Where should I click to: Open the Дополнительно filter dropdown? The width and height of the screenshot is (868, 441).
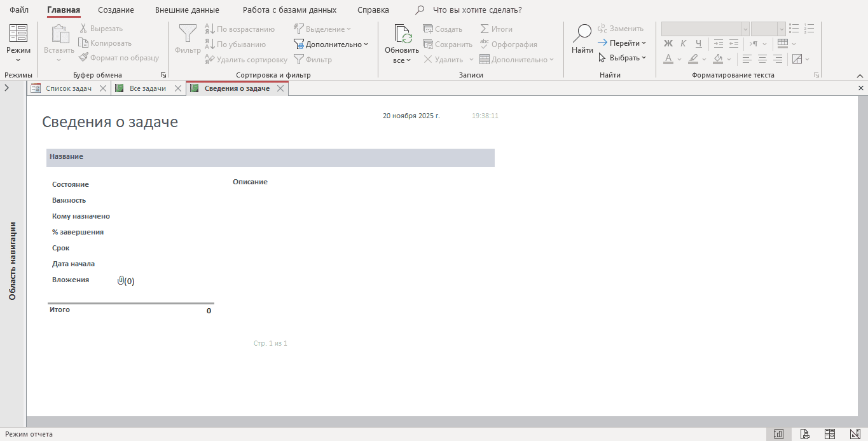331,44
